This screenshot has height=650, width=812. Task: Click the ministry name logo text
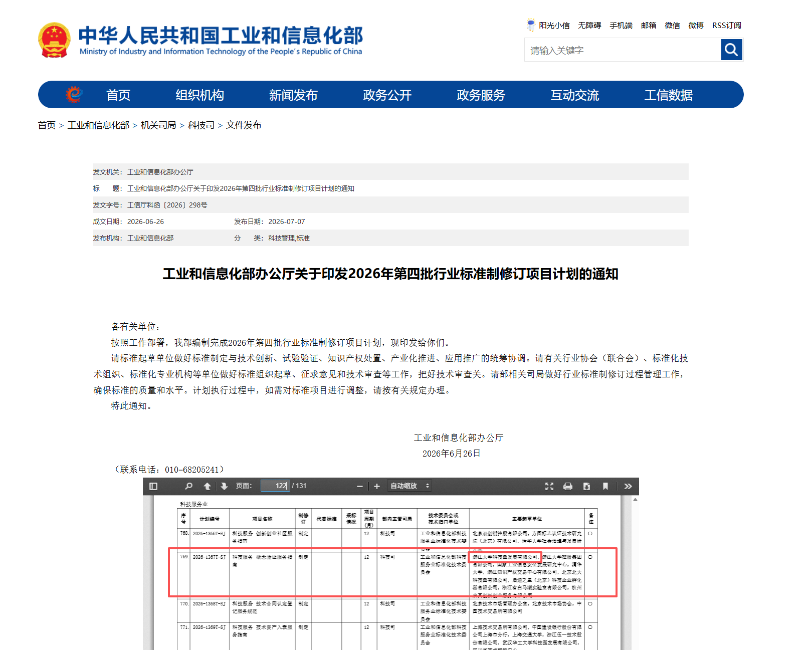(x=221, y=40)
